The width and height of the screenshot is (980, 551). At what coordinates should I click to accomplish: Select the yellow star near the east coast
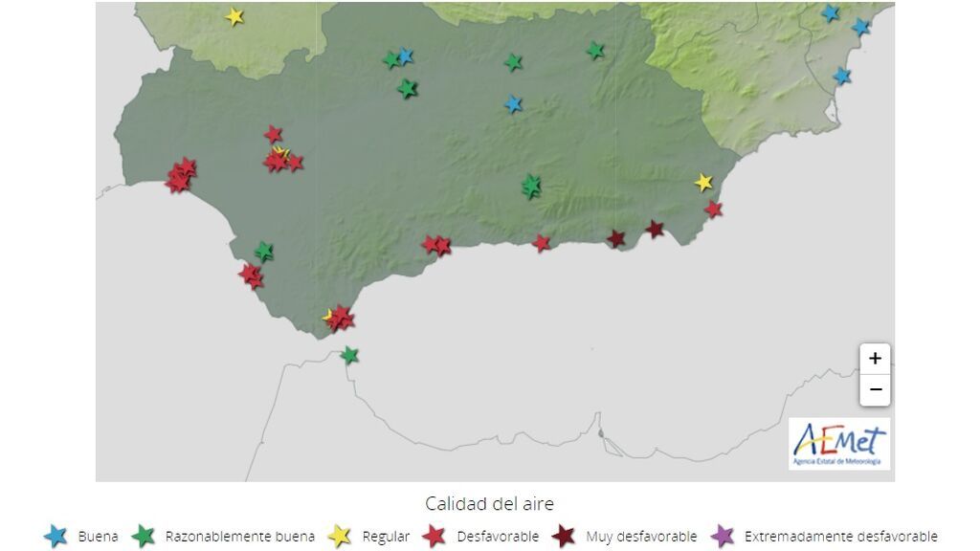point(704,182)
